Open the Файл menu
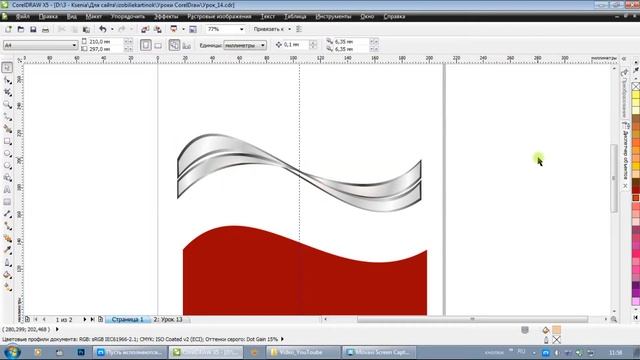 [22, 17]
